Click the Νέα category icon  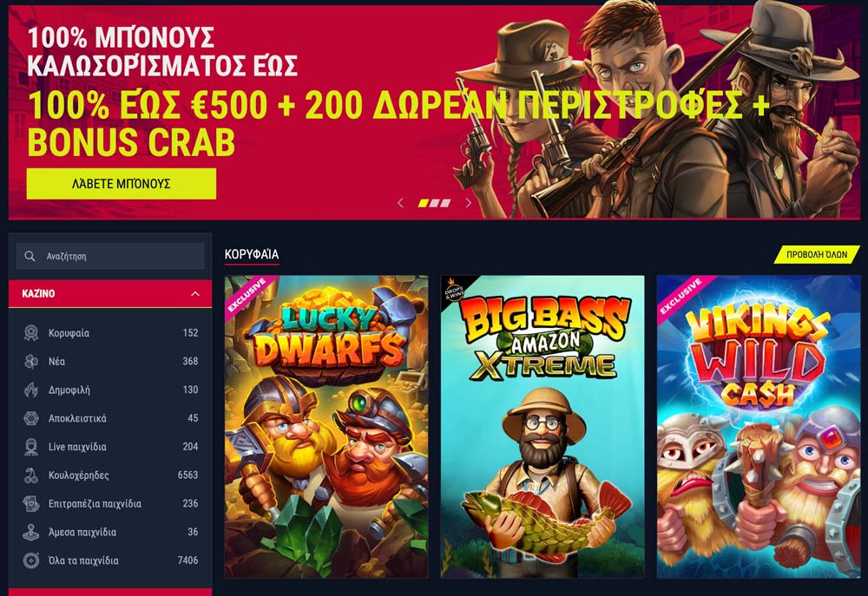click(31, 362)
